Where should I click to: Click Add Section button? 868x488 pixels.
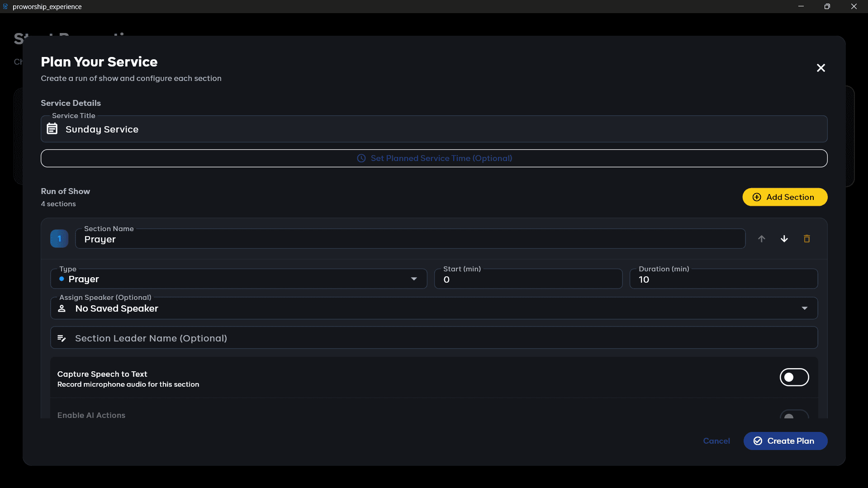click(785, 197)
